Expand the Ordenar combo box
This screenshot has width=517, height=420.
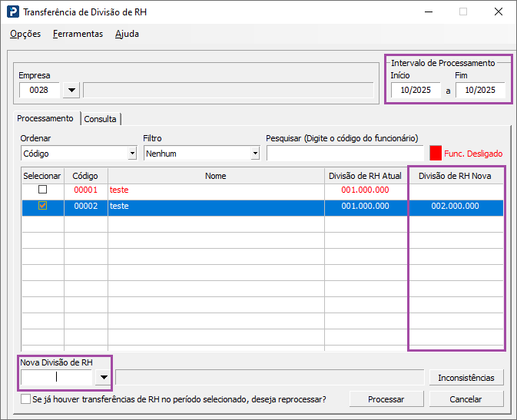click(132, 154)
